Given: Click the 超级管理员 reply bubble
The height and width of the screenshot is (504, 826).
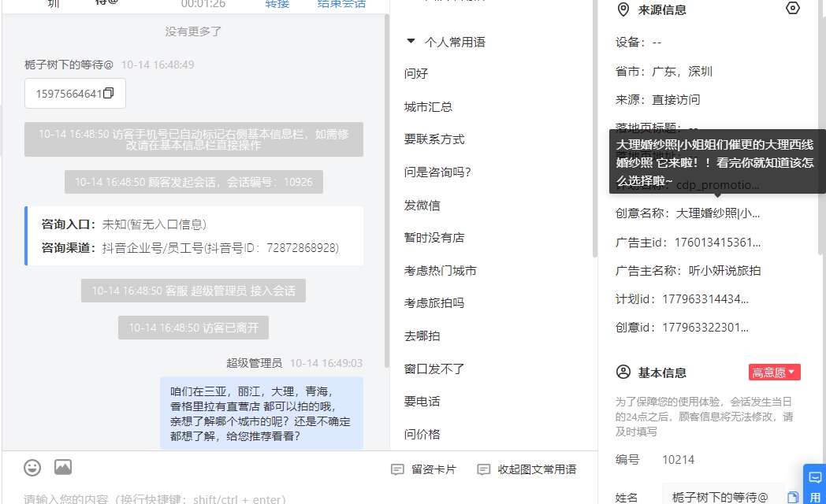Looking at the screenshot, I should pos(262,413).
